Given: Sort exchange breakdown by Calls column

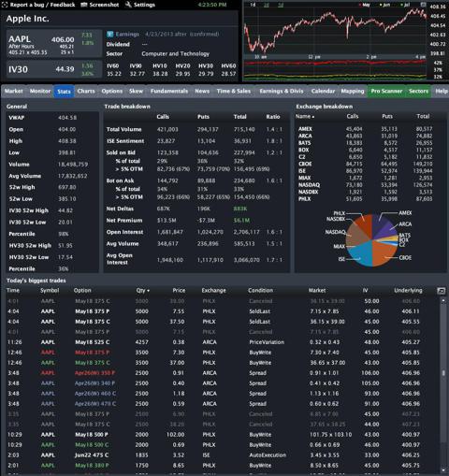Looking at the screenshot, I should point(353,116).
